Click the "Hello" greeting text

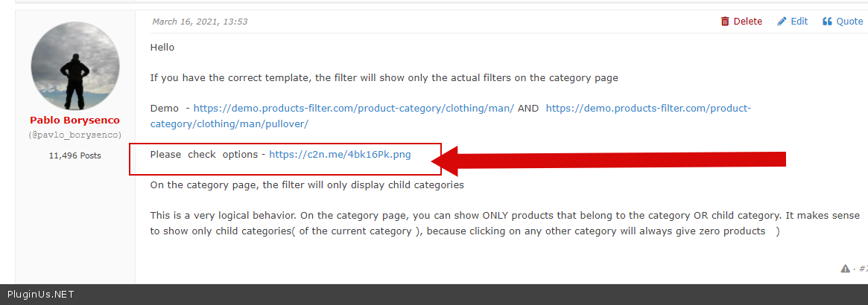coord(162,48)
